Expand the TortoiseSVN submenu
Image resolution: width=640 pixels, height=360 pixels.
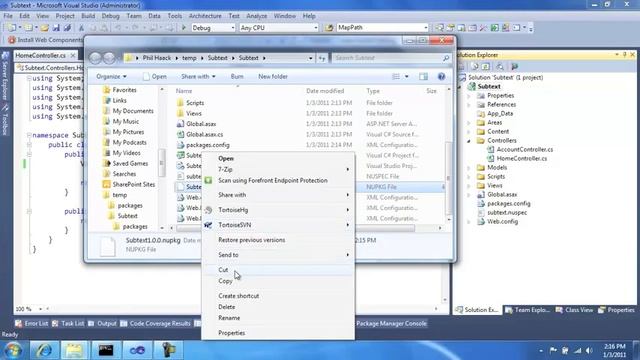[x=278, y=225]
